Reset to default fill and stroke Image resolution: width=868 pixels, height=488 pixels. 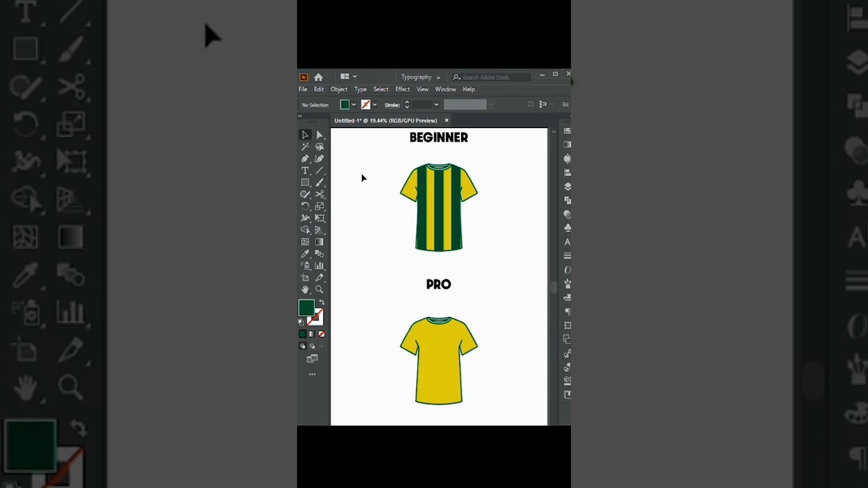click(301, 322)
